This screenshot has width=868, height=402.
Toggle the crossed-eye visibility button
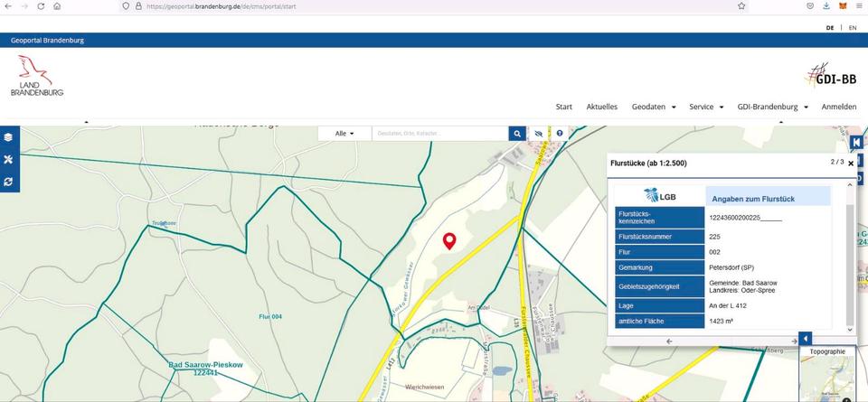tap(539, 134)
